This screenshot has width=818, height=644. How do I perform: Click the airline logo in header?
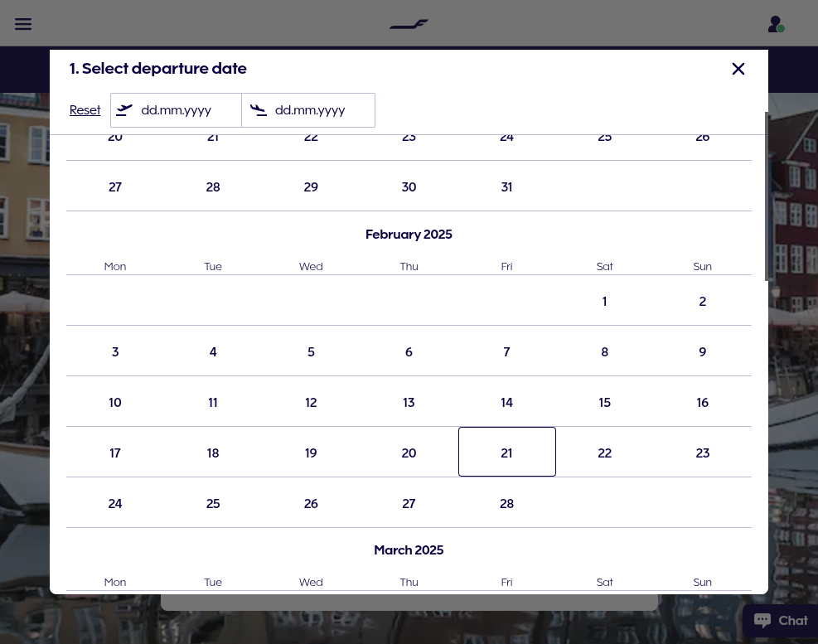click(409, 24)
